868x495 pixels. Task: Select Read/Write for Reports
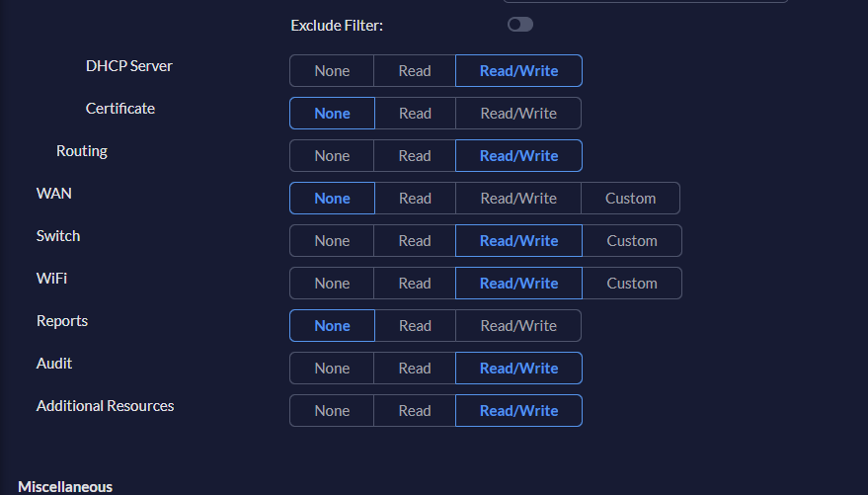(x=518, y=326)
